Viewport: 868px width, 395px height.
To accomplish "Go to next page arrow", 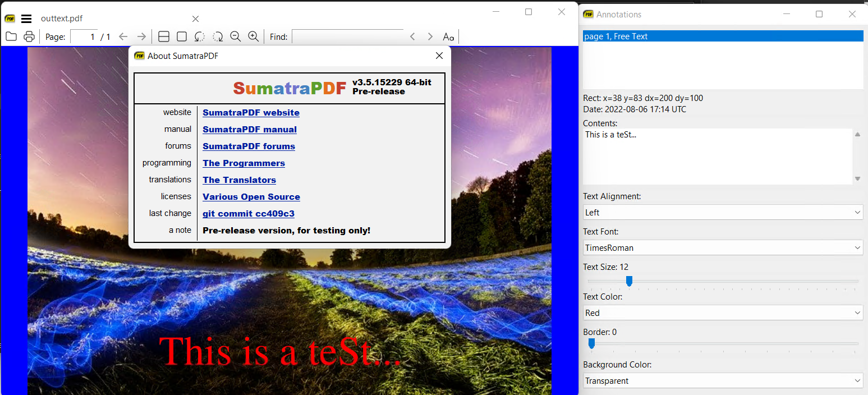I will click(x=141, y=36).
